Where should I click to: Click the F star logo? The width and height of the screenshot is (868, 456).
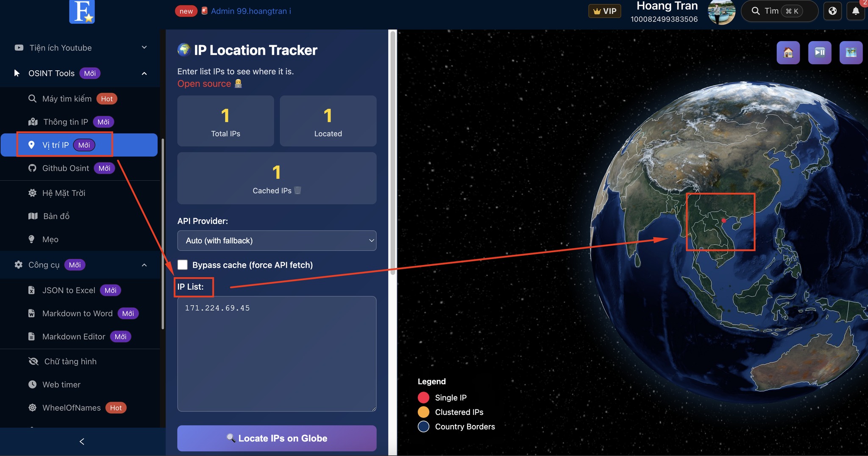82,11
